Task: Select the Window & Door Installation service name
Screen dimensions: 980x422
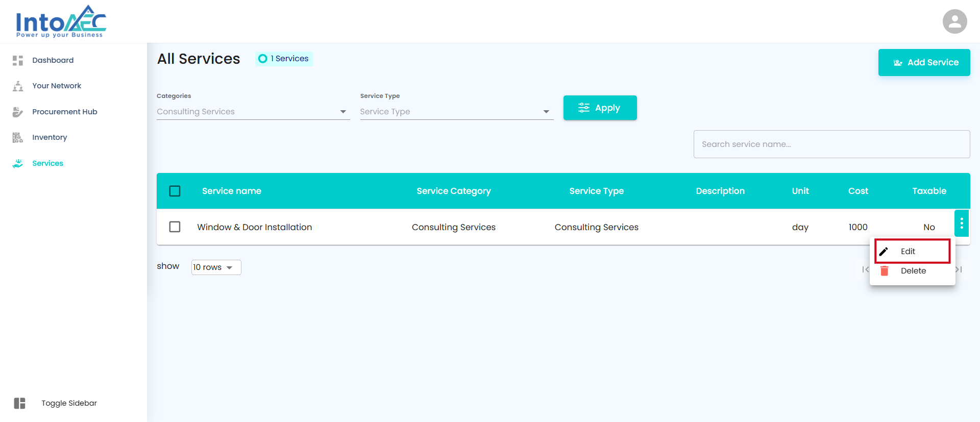Action: (255, 227)
